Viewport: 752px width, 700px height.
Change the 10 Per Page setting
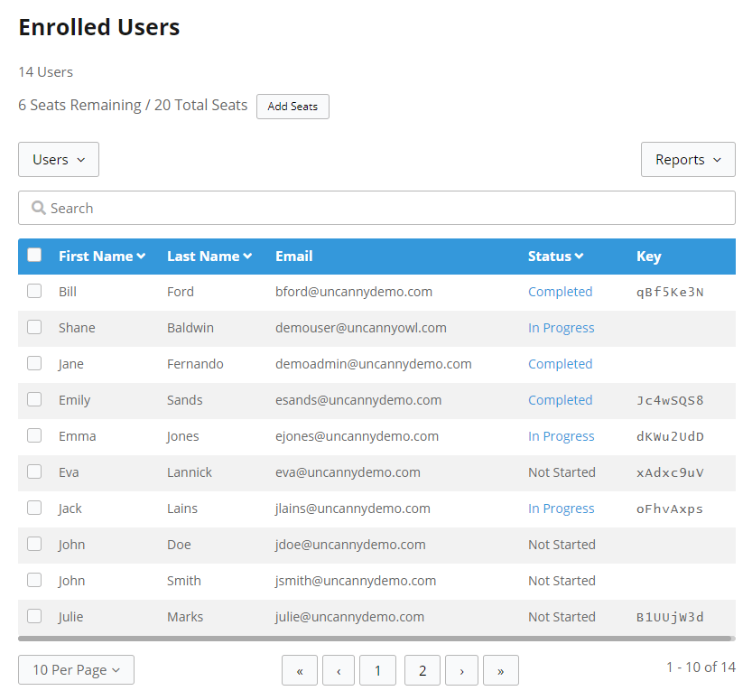tap(76, 670)
